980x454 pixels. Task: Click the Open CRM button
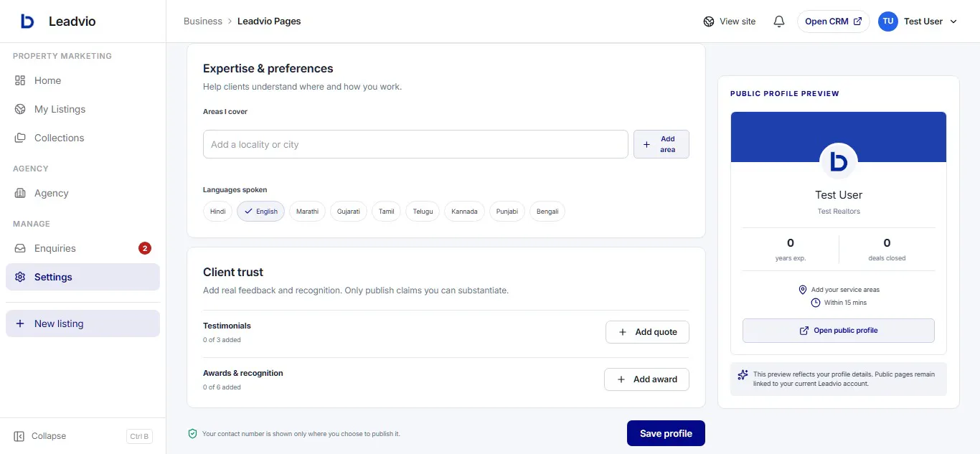tap(834, 22)
